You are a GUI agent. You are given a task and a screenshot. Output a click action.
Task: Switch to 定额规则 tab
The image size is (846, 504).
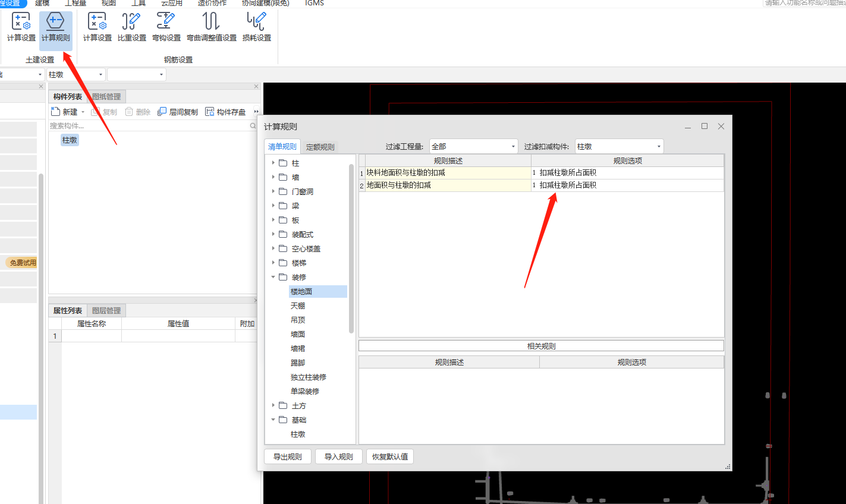pyautogui.click(x=320, y=147)
